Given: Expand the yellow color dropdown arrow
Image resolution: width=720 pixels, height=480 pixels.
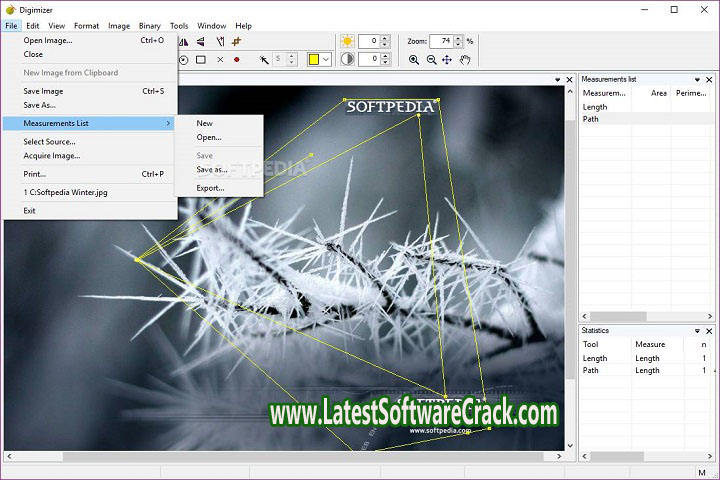Looking at the screenshot, I should tap(328, 60).
